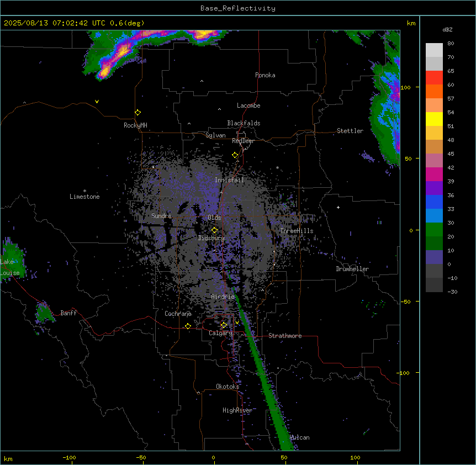Screen dimensions: 476x465
Task: Click the RedDeer label
Action: click(x=243, y=141)
